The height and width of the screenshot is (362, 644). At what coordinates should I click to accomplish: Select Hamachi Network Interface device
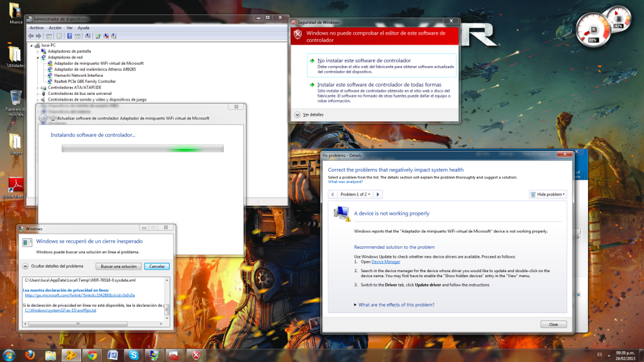coord(79,75)
